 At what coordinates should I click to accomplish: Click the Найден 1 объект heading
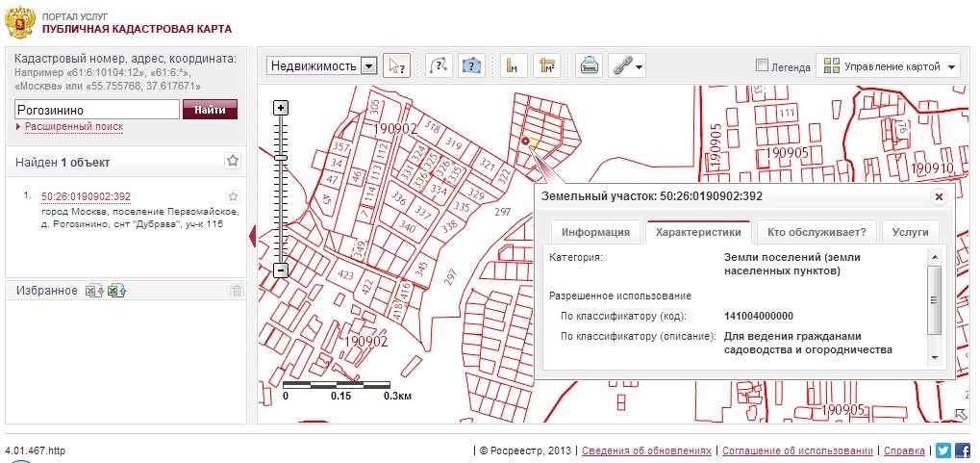tap(63, 163)
